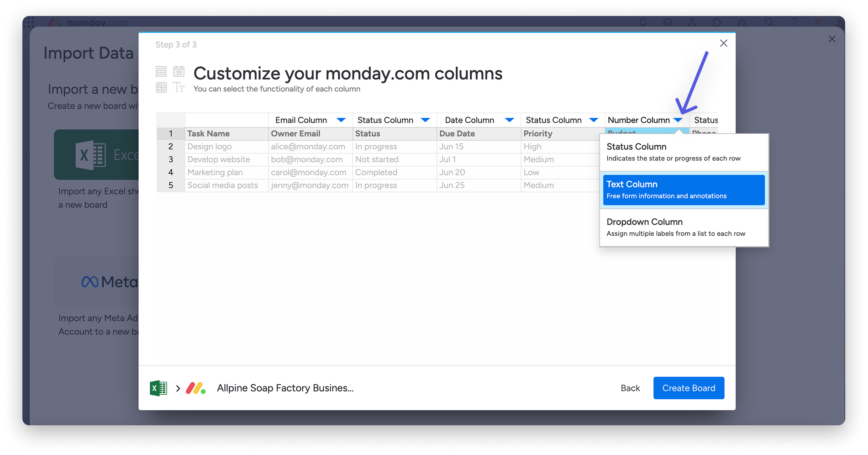Open the Email Column type dropdown arrow
868x455 pixels.
pyautogui.click(x=341, y=120)
